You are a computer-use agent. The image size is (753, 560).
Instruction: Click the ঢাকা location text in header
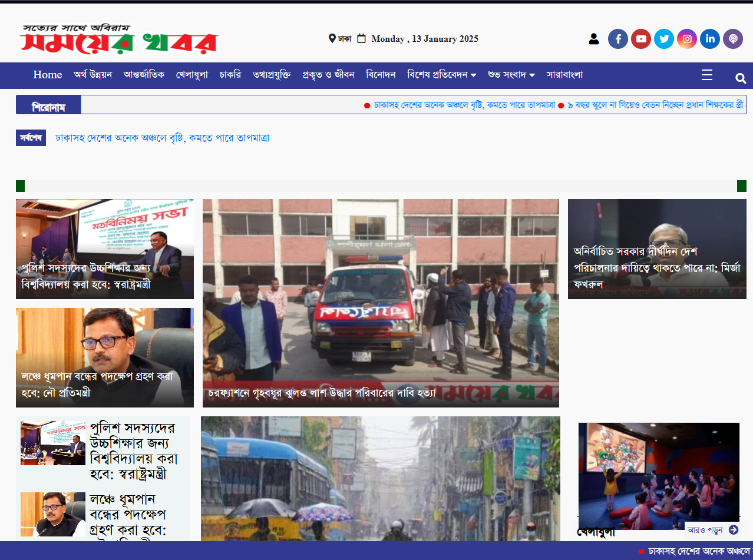(x=345, y=39)
